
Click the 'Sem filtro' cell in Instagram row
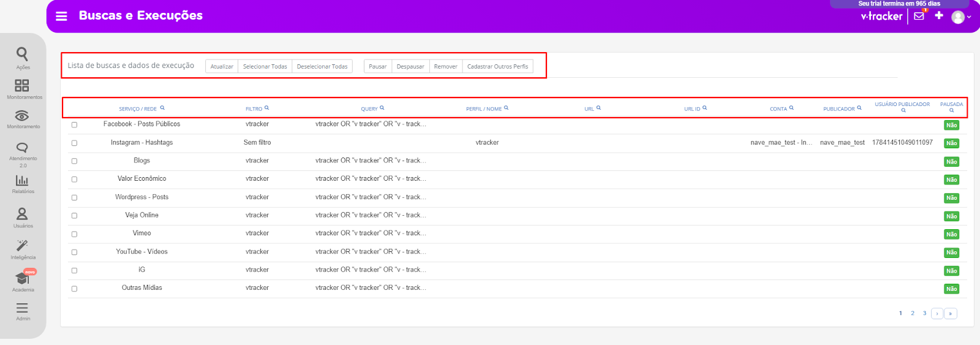click(257, 142)
